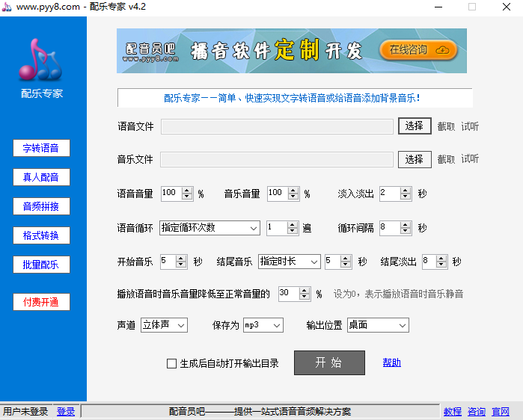Viewport: 523px width, 420px height.
Task: Expand the 保存为 mp3 format dropdown
Action: 277,325
